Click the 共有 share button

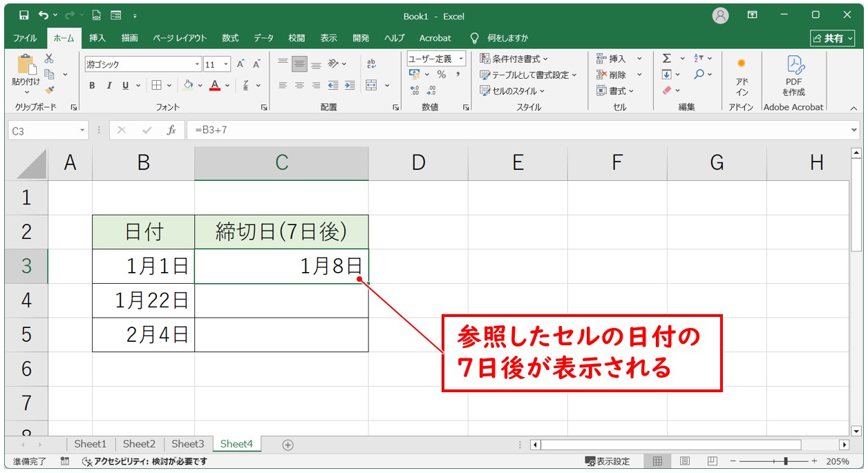833,38
